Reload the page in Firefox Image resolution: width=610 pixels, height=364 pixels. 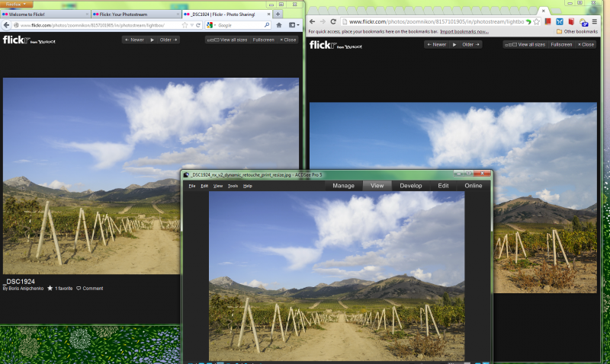(x=198, y=25)
